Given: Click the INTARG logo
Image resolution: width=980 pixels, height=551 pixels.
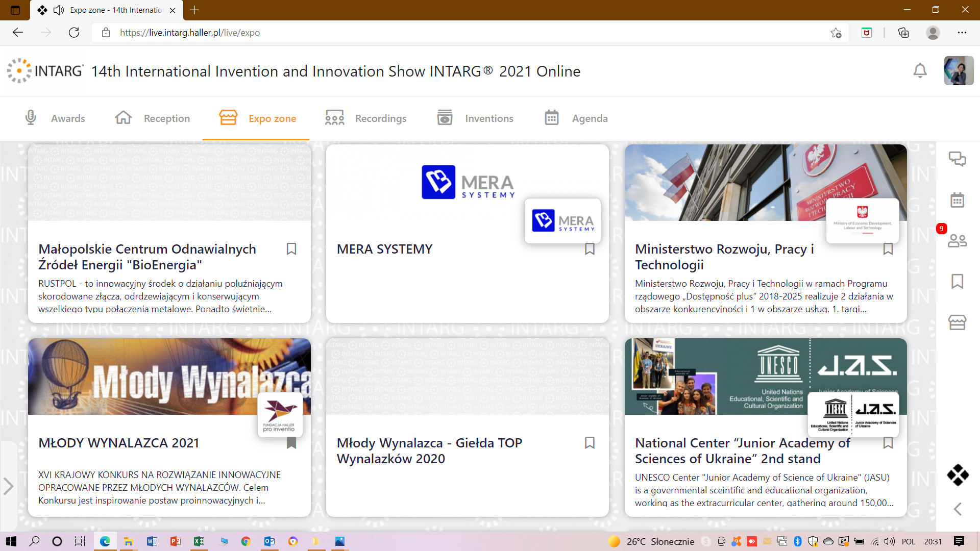Looking at the screenshot, I should (45, 71).
